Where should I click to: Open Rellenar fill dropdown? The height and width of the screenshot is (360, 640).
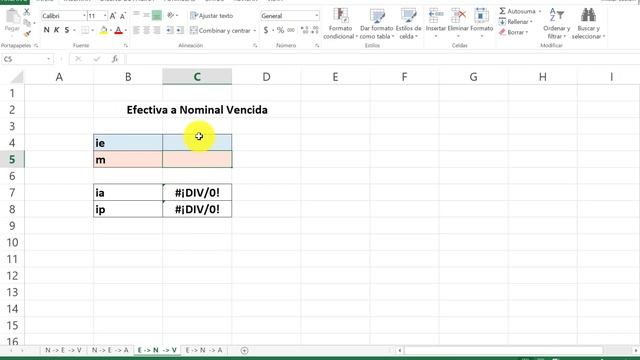[516, 22]
